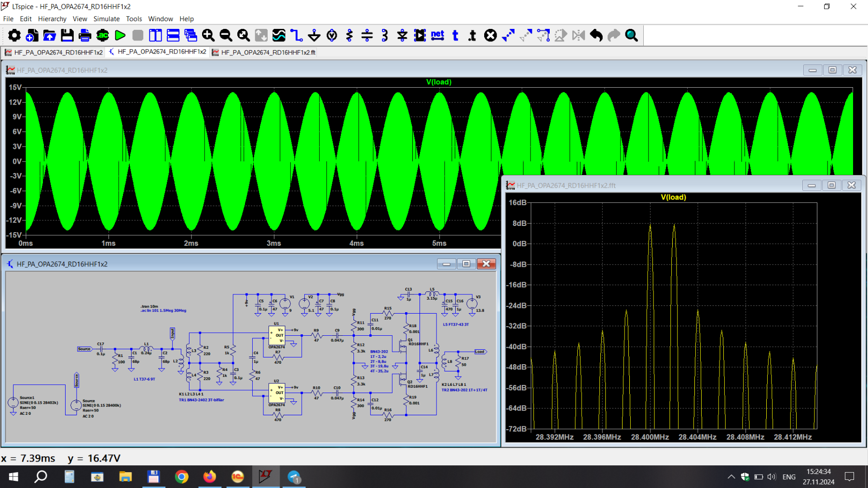Click the 0dB axis label in FFT
Viewport: 868px width, 488px height.
(519, 244)
